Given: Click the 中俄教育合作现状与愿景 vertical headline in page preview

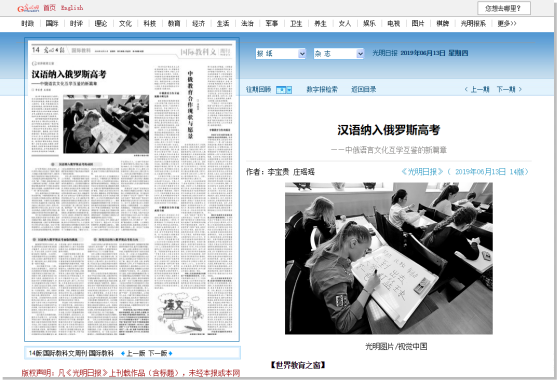Looking at the screenshot, I should (x=190, y=105).
